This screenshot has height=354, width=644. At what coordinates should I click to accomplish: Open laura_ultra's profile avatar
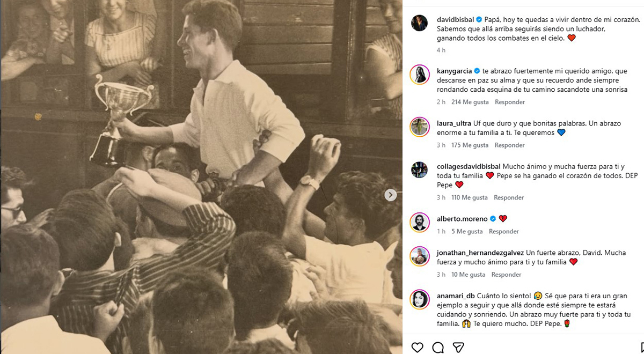[419, 127]
